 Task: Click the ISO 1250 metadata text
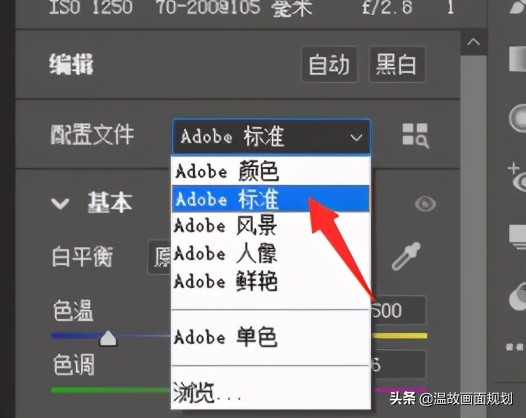point(91,7)
